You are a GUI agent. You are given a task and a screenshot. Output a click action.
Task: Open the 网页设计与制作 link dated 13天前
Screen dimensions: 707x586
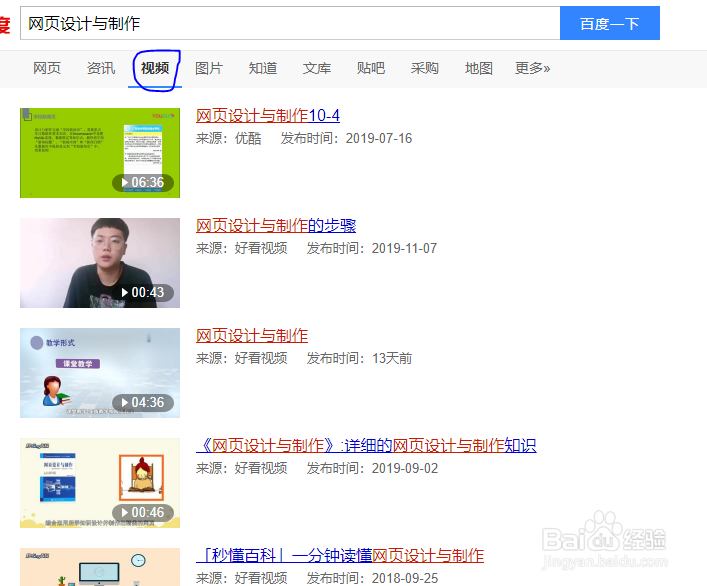coord(252,335)
